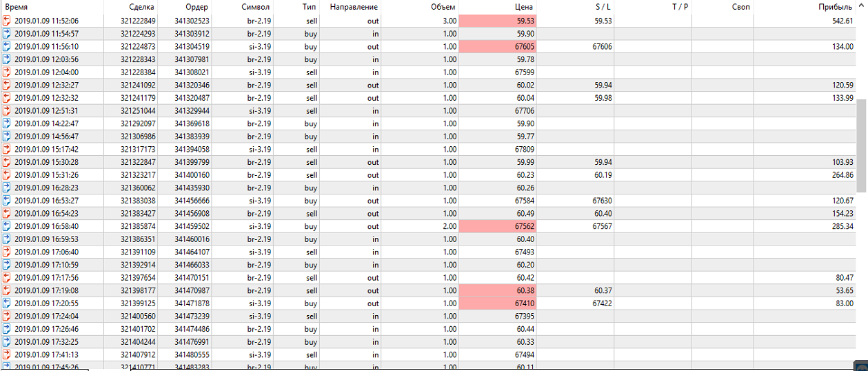Viewport: 868px width, 371px height.
Task: Click the deal icon at 16:58:40
Action: point(7,226)
